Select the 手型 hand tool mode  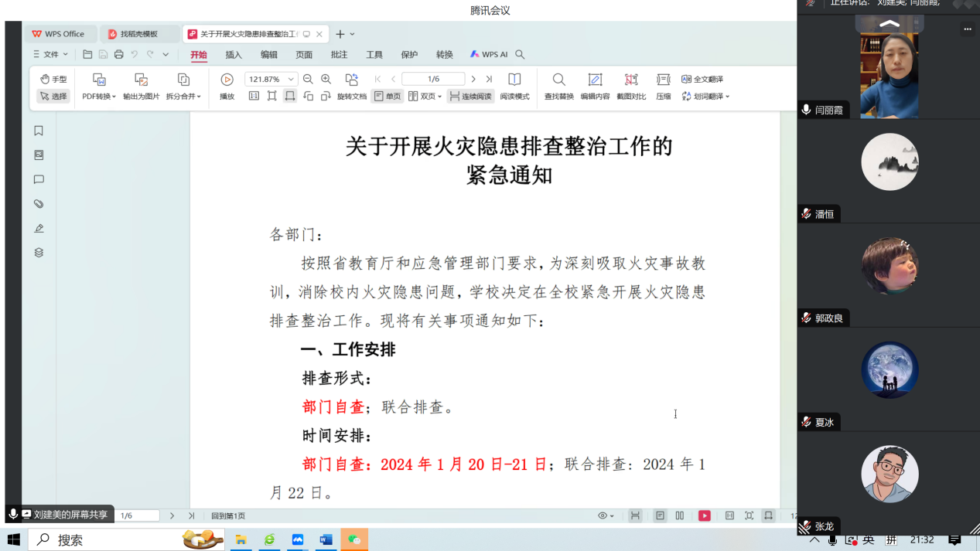(x=53, y=79)
